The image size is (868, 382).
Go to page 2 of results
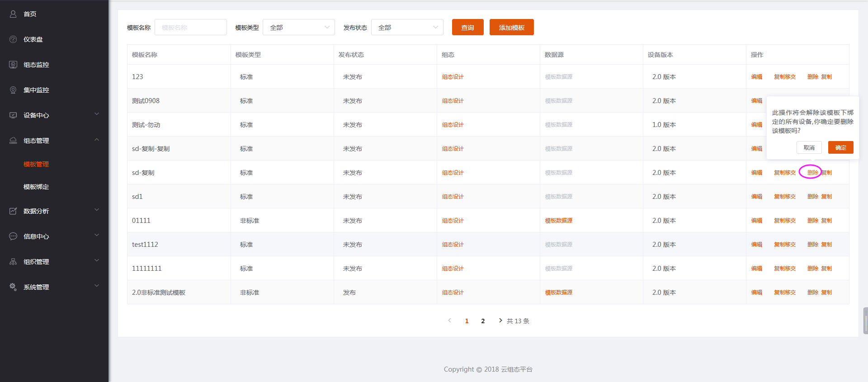(483, 321)
